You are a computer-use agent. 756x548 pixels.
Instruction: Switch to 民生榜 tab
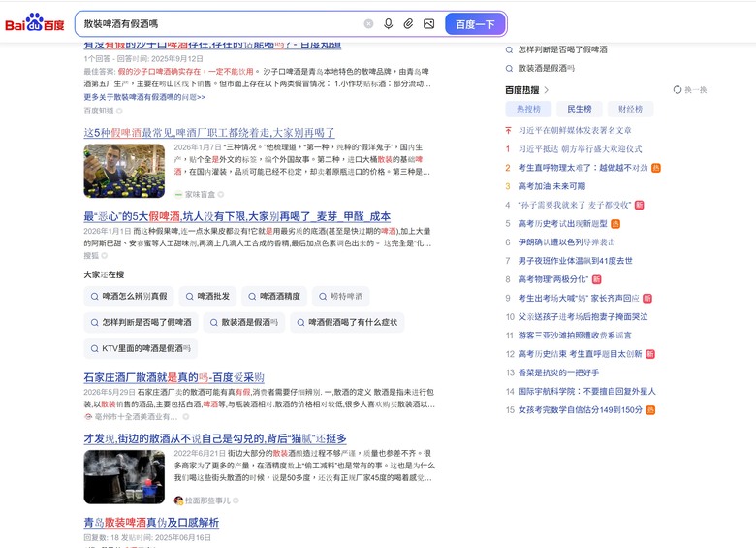pos(579,109)
